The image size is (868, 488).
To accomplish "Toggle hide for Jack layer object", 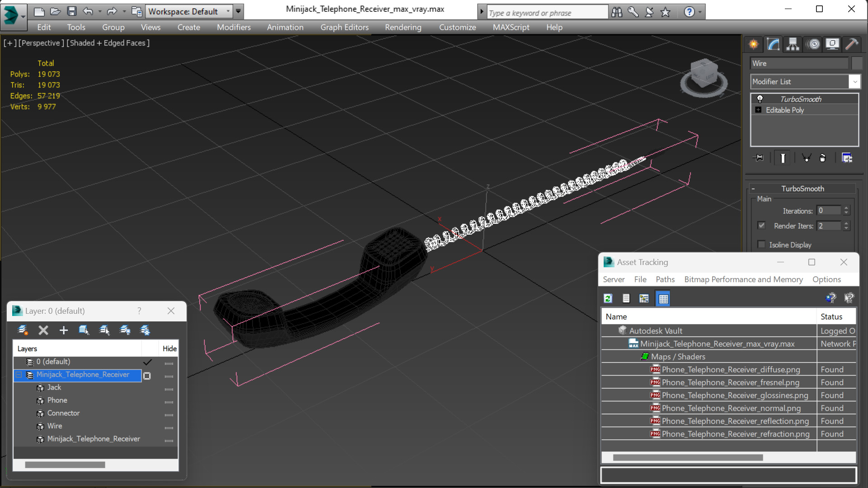I will coord(169,389).
